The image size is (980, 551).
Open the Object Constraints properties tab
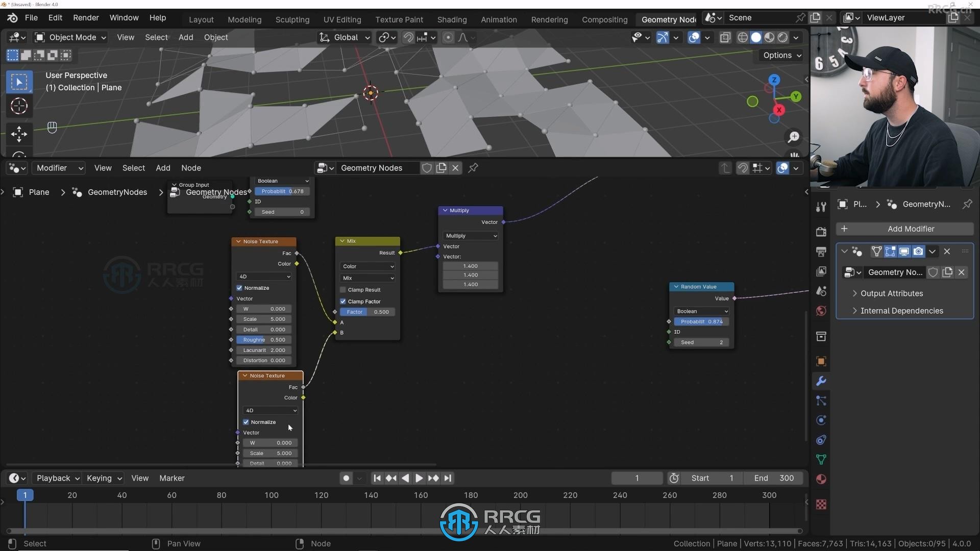[x=821, y=440]
